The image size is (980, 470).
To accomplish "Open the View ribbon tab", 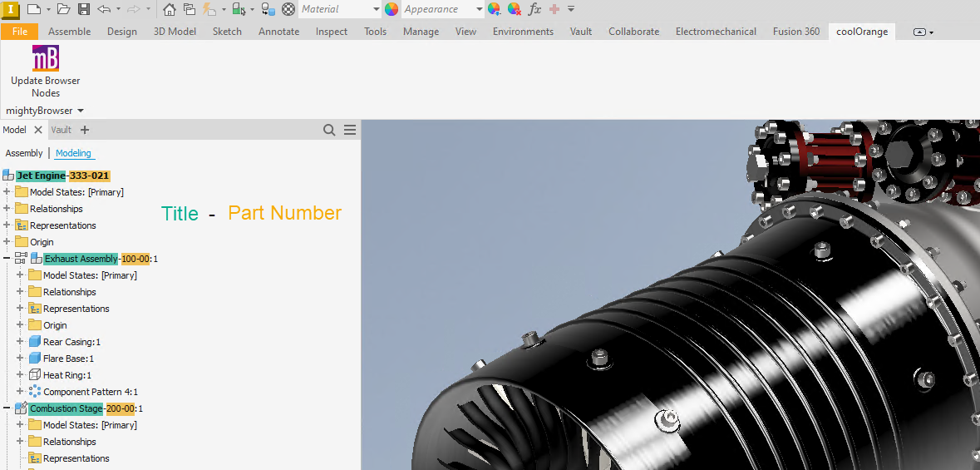I will pos(465,32).
